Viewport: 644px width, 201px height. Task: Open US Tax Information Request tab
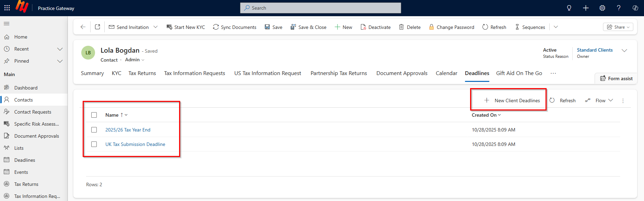[268, 73]
